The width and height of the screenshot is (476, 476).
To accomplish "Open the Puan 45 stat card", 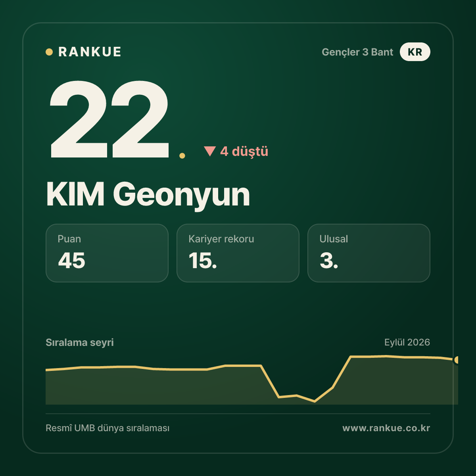I will [107, 253].
